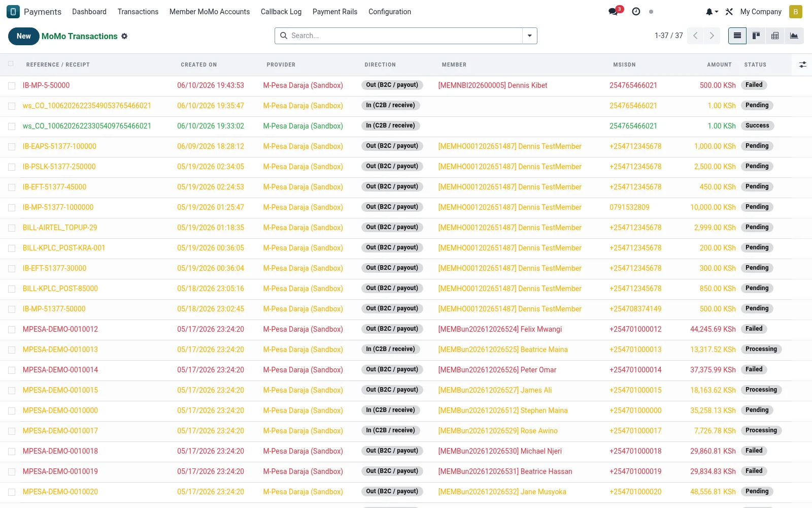Viewport: 812px width, 508px height.
Task: Open the Callback Log menu
Action: point(281,12)
